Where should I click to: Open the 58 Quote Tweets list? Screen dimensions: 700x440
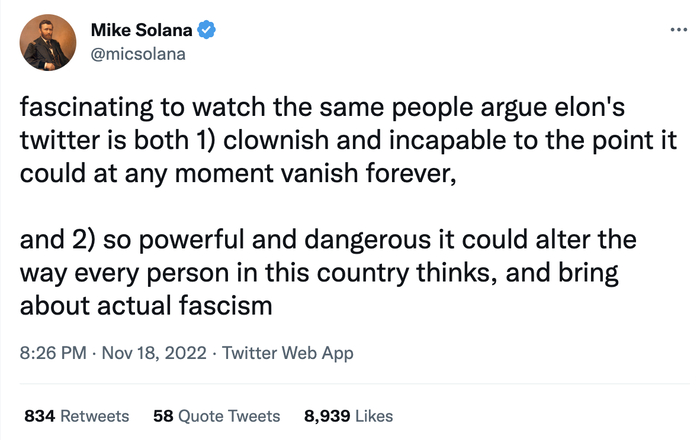(217, 415)
